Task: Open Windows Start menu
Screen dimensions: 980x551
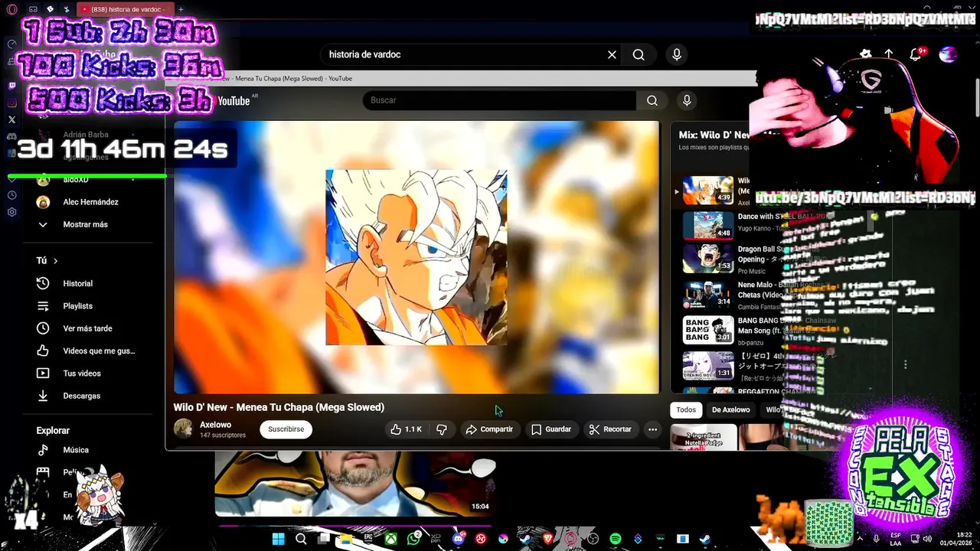Action: point(279,539)
